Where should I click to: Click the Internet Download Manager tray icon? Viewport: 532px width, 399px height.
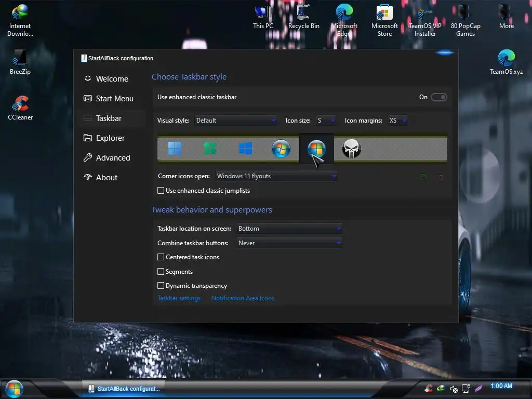[441, 389]
